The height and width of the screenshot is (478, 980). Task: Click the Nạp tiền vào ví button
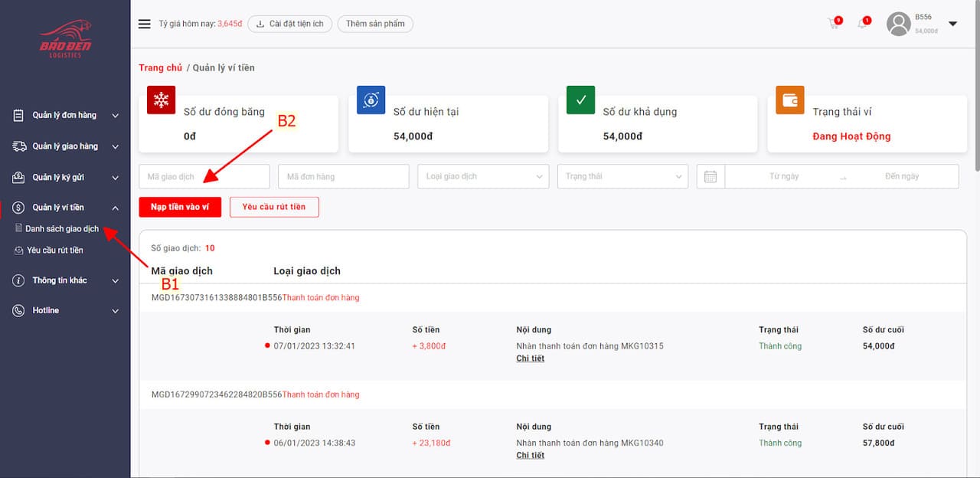(x=180, y=207)
